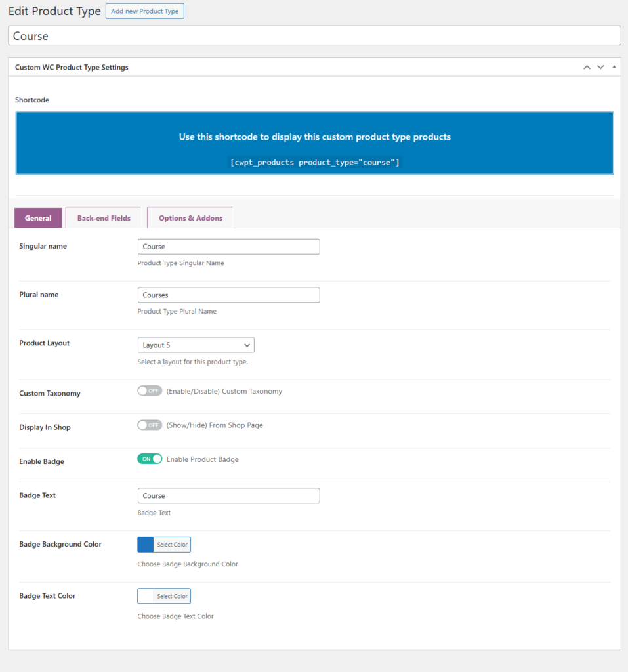The height and width of the screenshot is (672, 628).
Task: Open the Back-end Fields tab
Action: [x=104, y=218]
